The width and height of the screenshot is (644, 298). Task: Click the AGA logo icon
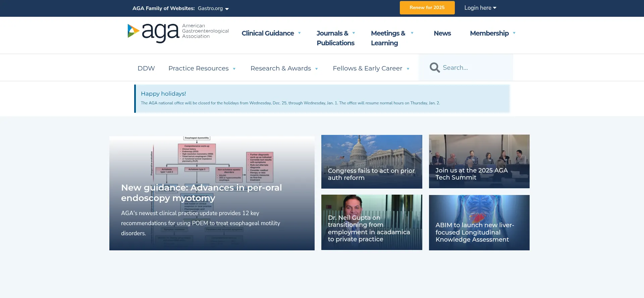point(133,31)
